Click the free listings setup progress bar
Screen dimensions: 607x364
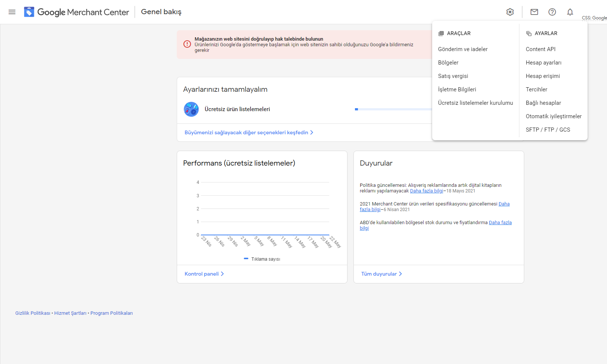pyautogui.click(x=393, y=109)
